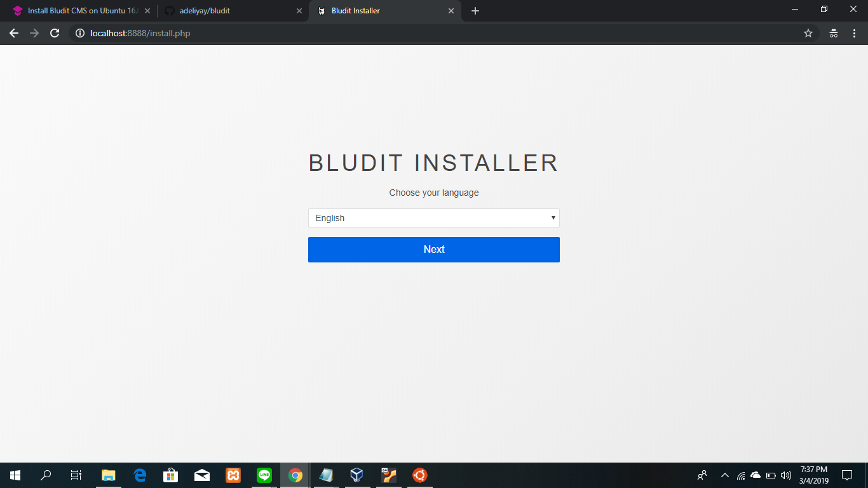Open the LINE app from the taskbar

point(264,475)
